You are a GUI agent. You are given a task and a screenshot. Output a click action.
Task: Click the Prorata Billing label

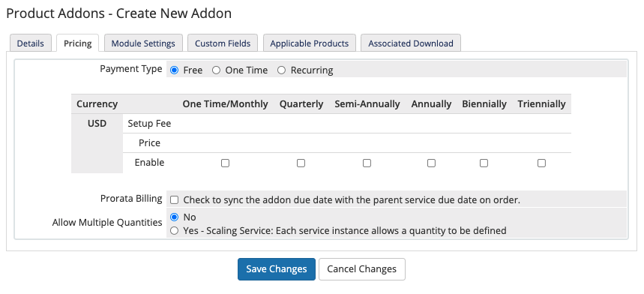click(x=131, y=199)
